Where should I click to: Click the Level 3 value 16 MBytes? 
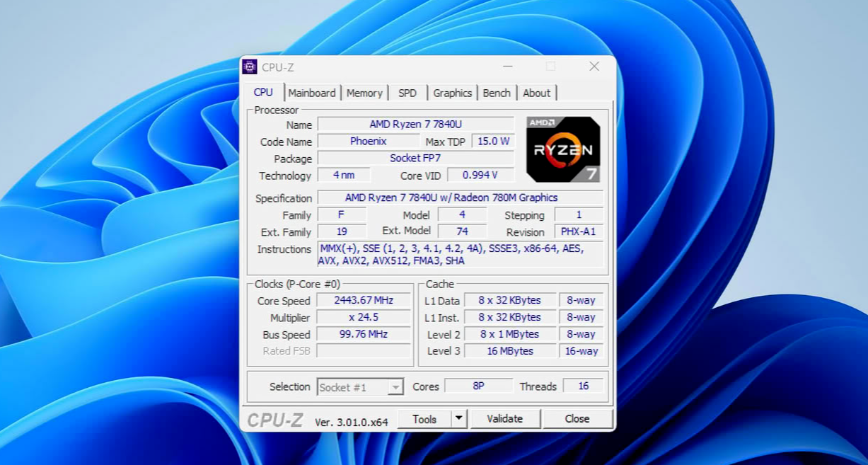(509, 351)
